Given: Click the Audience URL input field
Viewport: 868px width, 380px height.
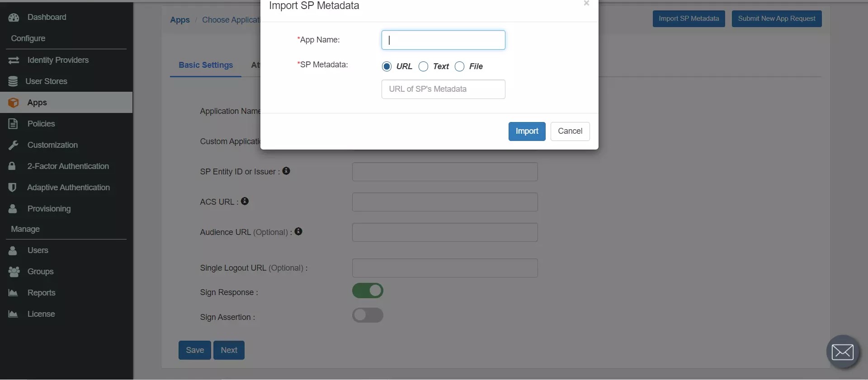Looking at the screenshot, I should [445, 232].
